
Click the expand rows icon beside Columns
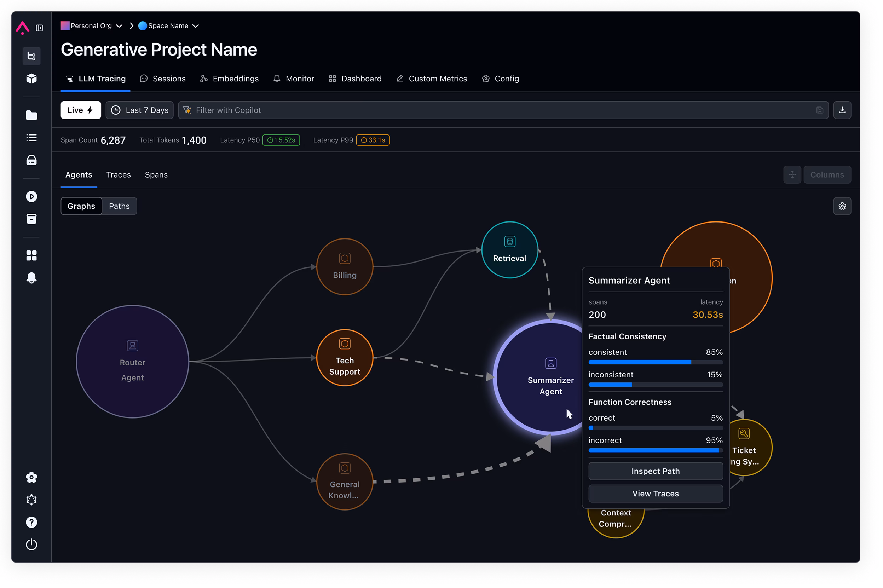coord(792,175)
